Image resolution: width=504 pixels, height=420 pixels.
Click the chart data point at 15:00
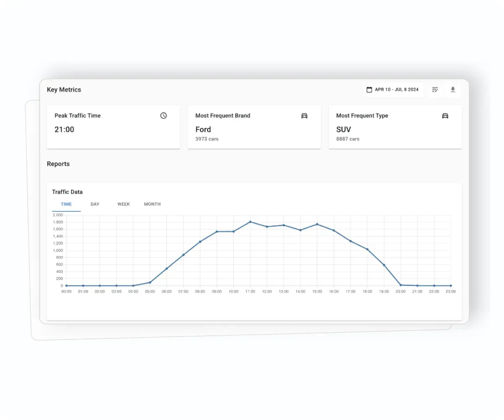(x=317, y=224)
